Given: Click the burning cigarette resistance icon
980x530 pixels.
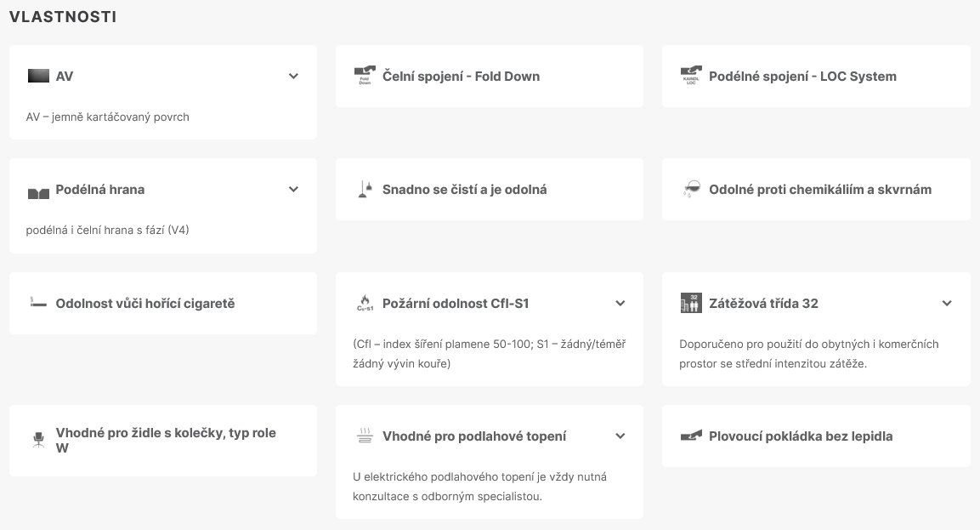Looking at the screenshot, I should pos(38,303).
